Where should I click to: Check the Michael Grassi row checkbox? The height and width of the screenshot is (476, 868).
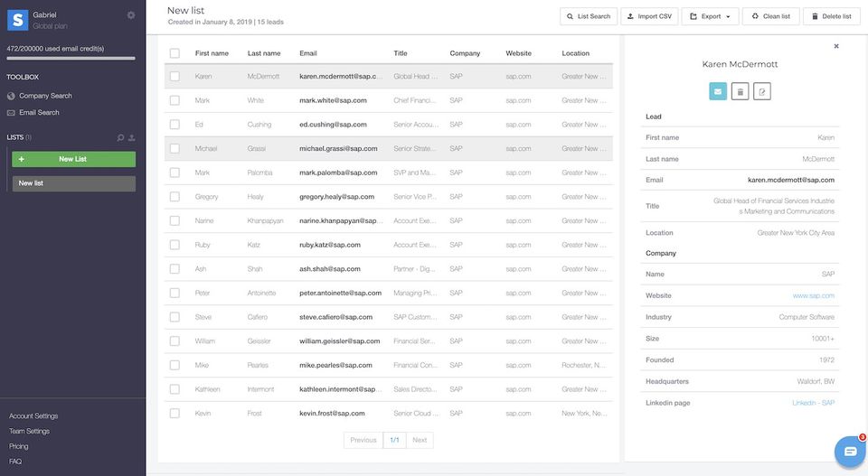(175, 149)
